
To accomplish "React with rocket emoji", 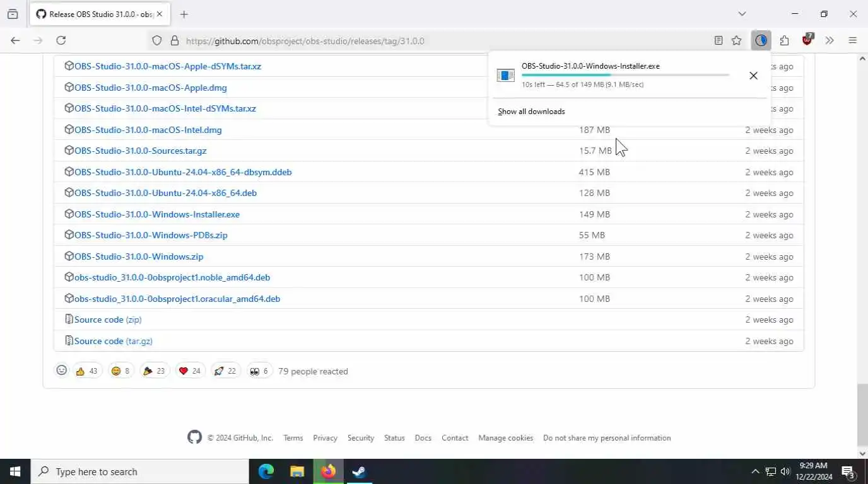I will tap(225, 371).
